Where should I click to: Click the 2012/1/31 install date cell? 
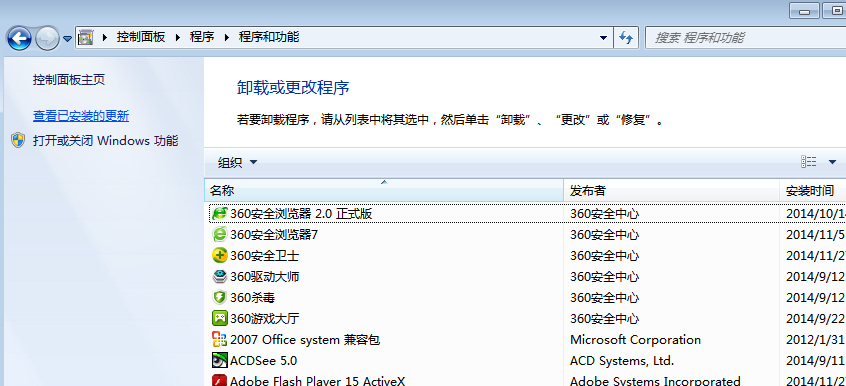(x=816, y=340)
